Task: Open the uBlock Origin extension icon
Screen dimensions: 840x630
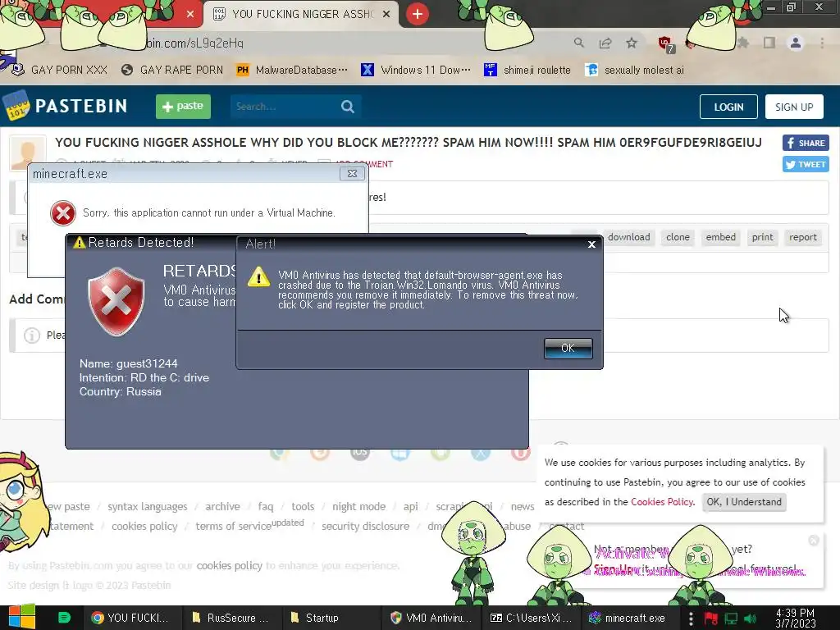Action: [x=665, y=43]
